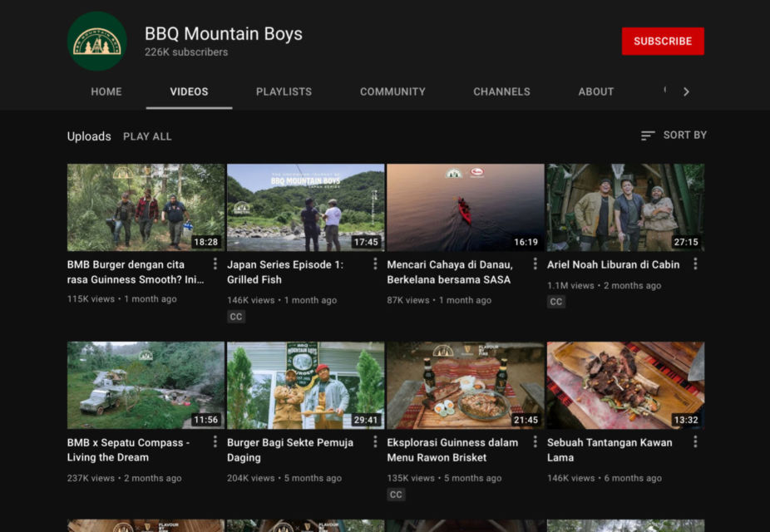Click CC badge under Eksplorasi Guinness video

(x=396, y=495)
